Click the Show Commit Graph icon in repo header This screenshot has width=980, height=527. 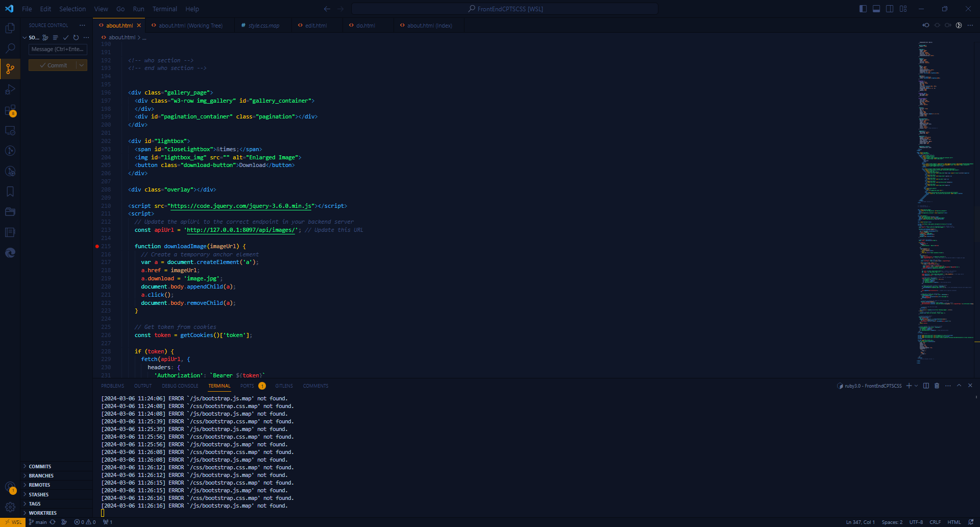pyautogui.click(x=45, y=37)
